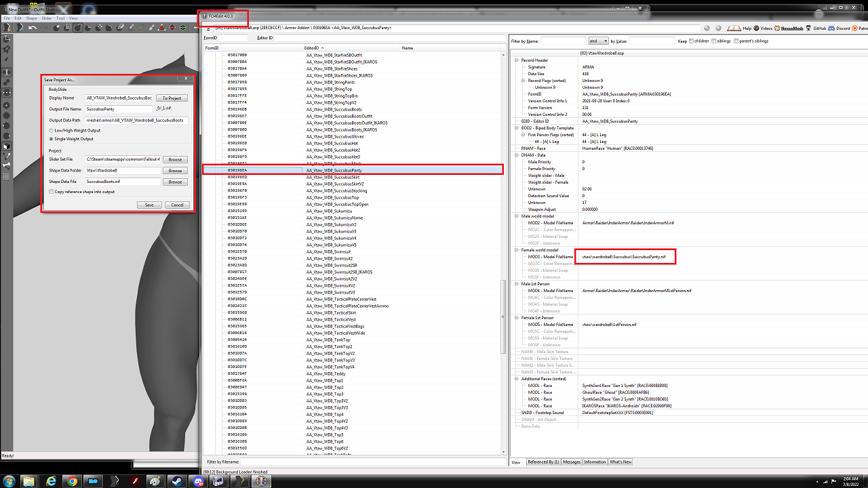The width and height of the screenshot is (868, 488).
Task: Open Google Chrome from the taskbar
Action: pyautogui.click(x=72, y=481)
